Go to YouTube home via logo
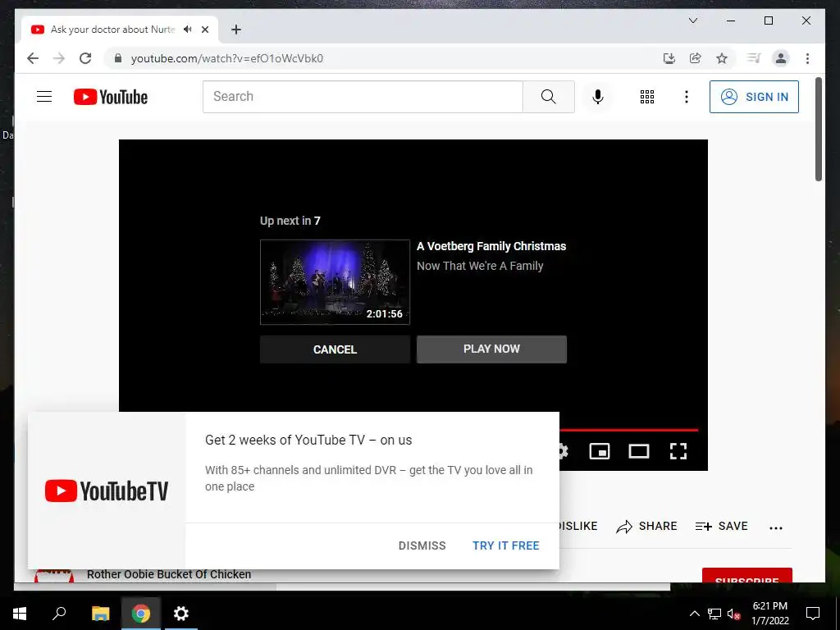This screenshot has height=630, width=840. click(111, 97)
